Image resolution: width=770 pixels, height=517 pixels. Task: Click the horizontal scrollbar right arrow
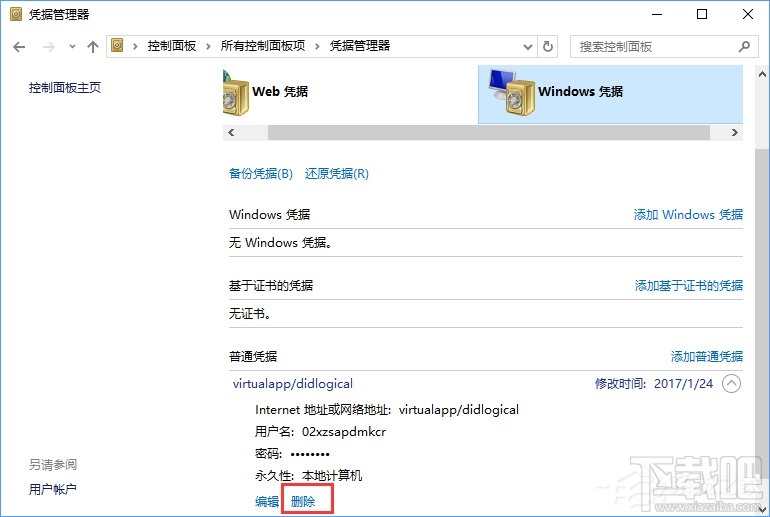734,133
